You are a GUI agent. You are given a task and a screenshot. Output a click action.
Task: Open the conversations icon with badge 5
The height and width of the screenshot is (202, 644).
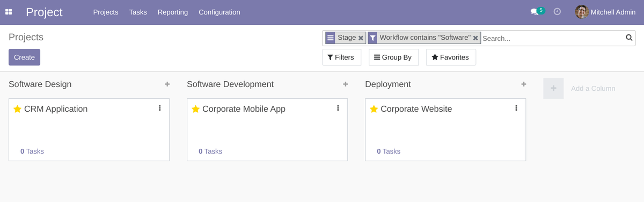[537, 11]
